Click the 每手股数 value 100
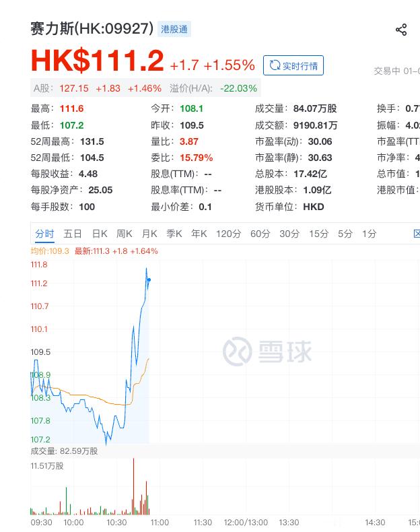This screenshot has width=420, height=532. pyautogui.click(x=87, y=207)
